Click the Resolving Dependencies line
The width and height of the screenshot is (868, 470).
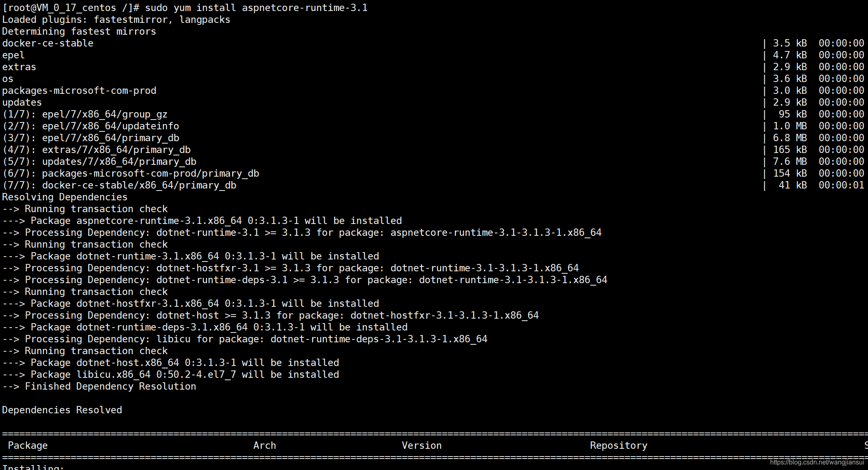click(65, 197)
